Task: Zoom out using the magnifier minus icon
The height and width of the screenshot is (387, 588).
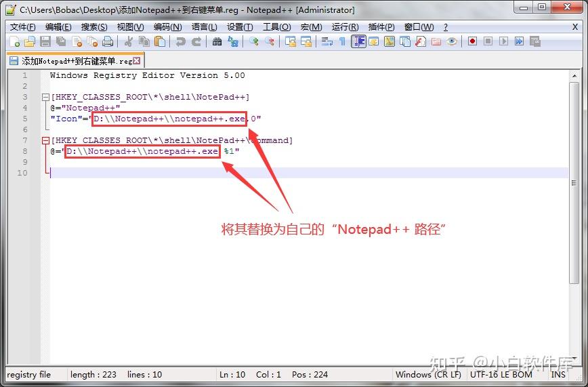Action: [x=269, y=41]
